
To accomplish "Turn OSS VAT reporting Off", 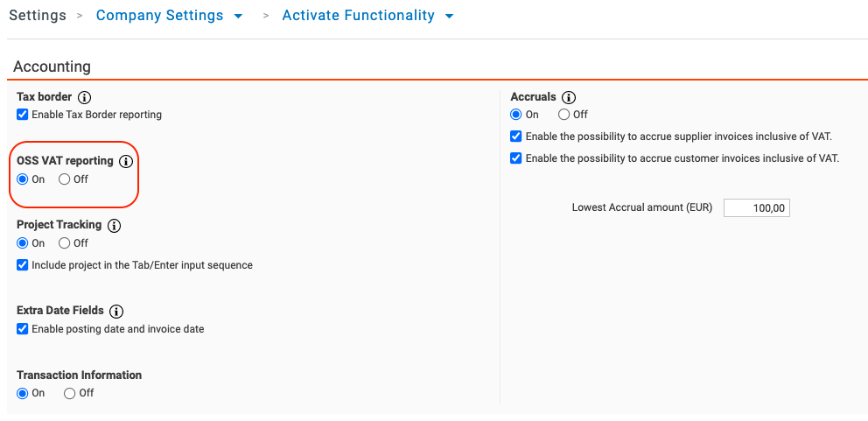I will (x=65, y=179).
